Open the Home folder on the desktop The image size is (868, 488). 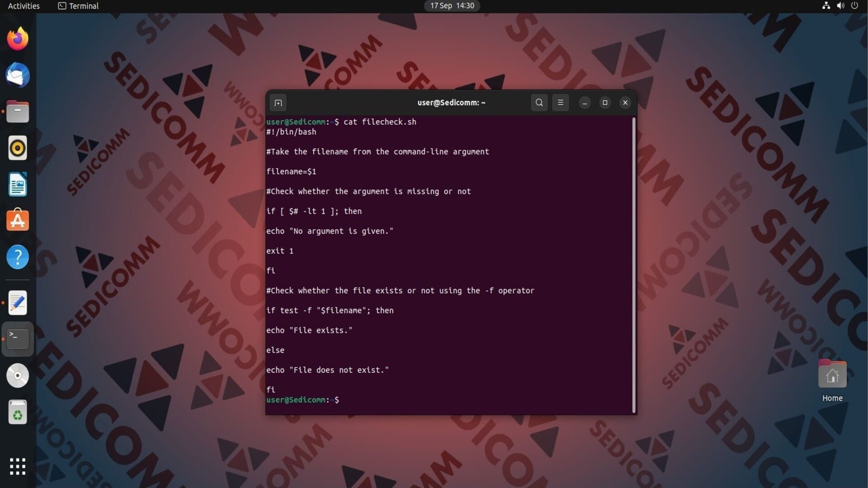pos(832,381)
